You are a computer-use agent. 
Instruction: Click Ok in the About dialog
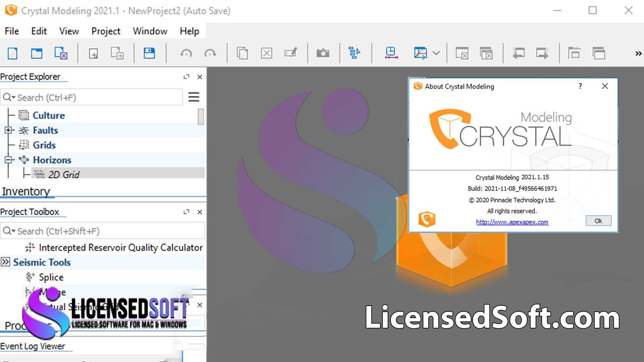click(599, 221)
